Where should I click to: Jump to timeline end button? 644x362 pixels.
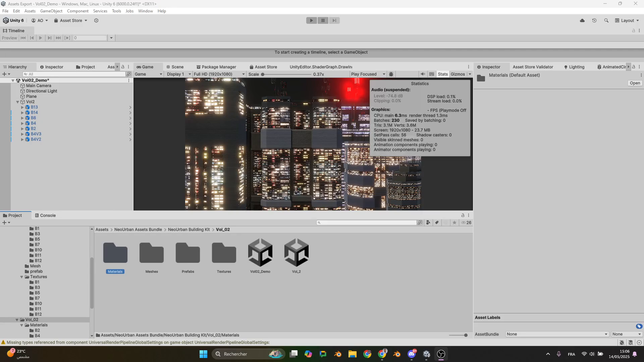point(58,38)
